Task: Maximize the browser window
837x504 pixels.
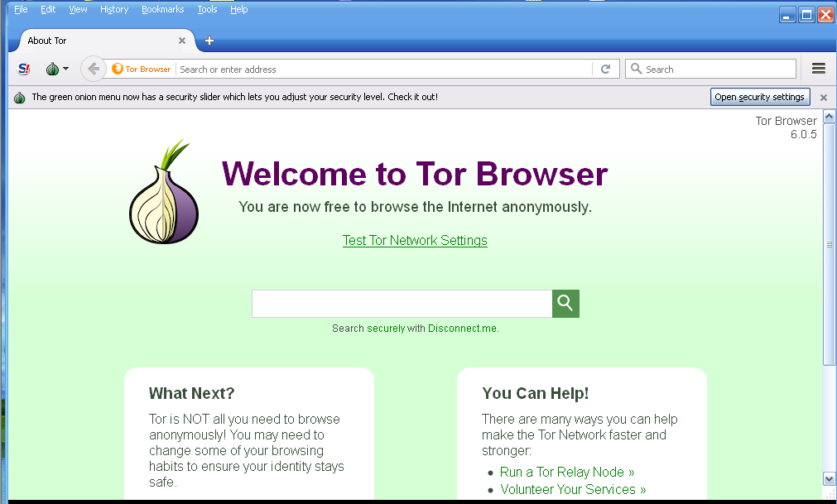Action: [x=806, y=15]
